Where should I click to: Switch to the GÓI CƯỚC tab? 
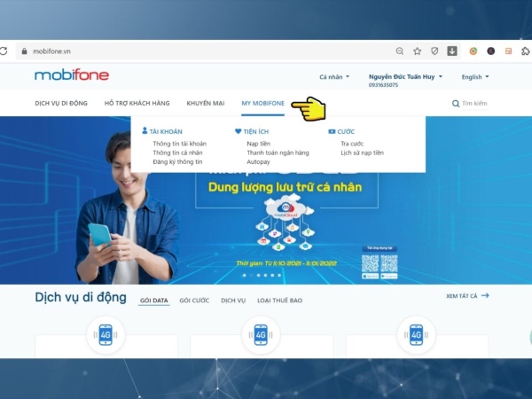(194, 301)
